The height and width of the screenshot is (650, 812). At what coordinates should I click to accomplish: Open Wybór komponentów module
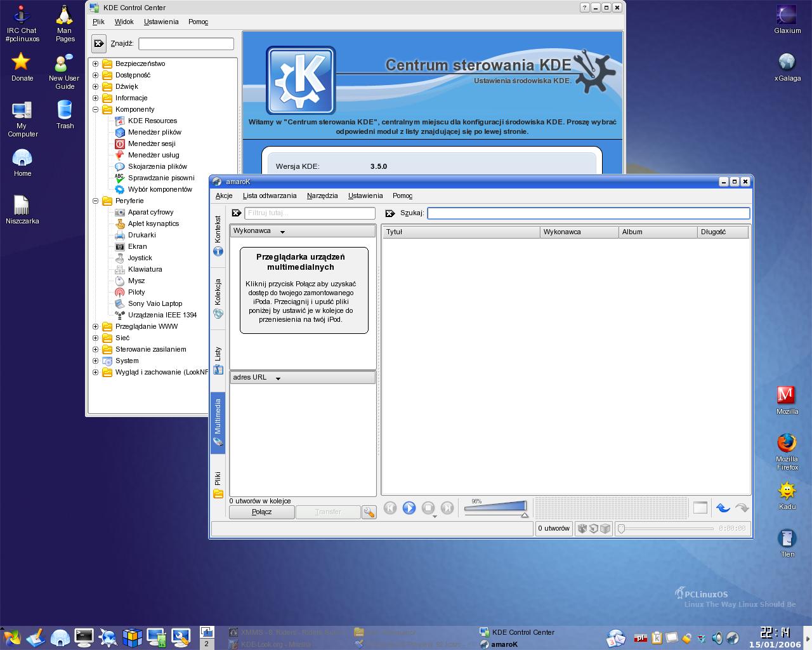(160, 189)
